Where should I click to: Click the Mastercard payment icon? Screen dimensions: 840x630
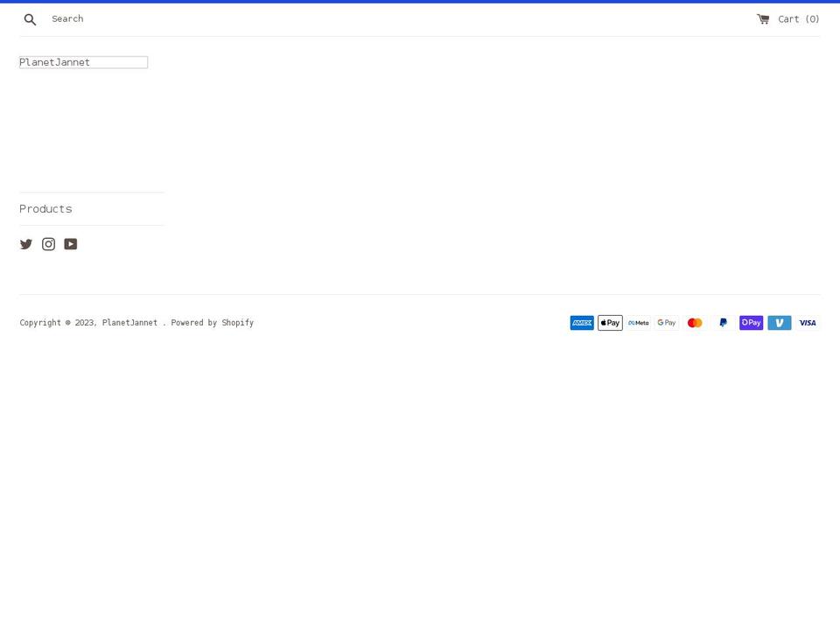tap(695, 323)
